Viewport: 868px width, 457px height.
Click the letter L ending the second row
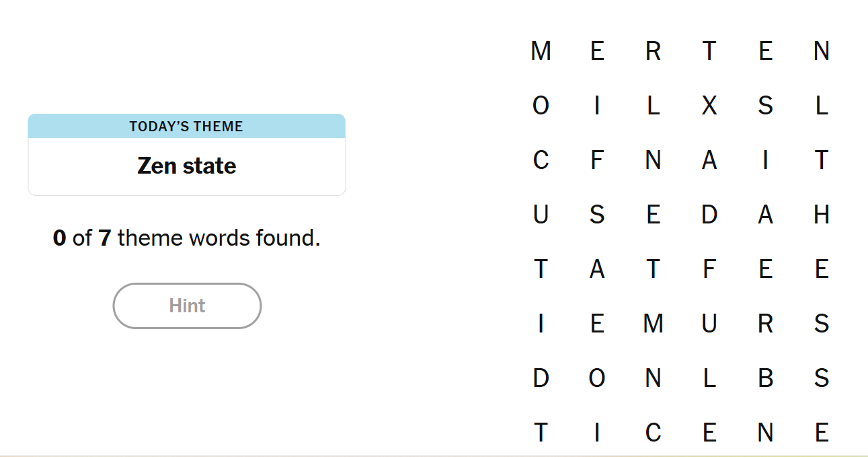pos(822,105)
